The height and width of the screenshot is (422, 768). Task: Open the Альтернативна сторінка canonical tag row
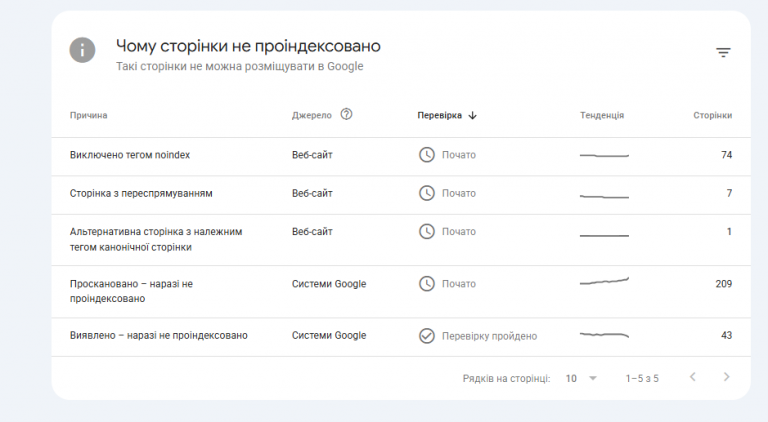click(401, 240)
